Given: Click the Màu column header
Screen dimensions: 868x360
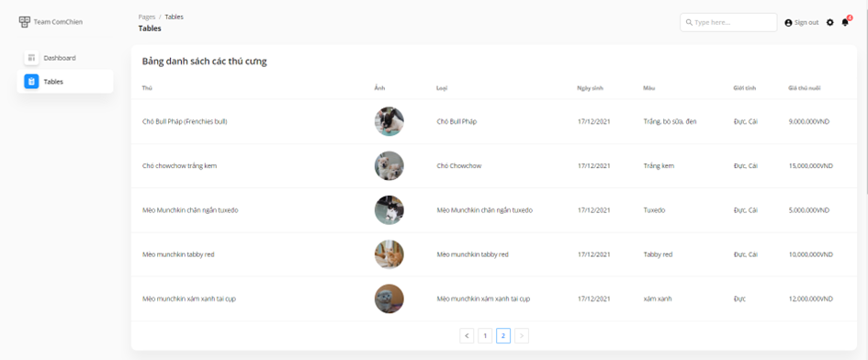Looking at the screenshot, I should [648, 88].
